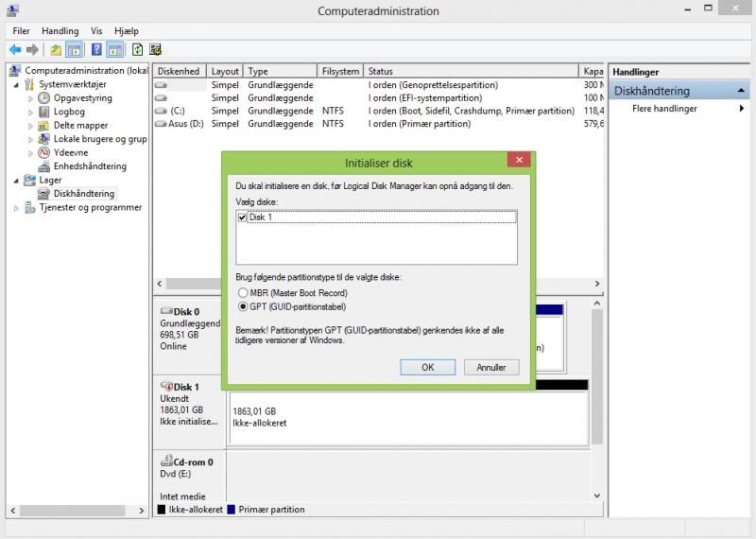Click the Ydeevne performance icon

click(x=44, y=152)
